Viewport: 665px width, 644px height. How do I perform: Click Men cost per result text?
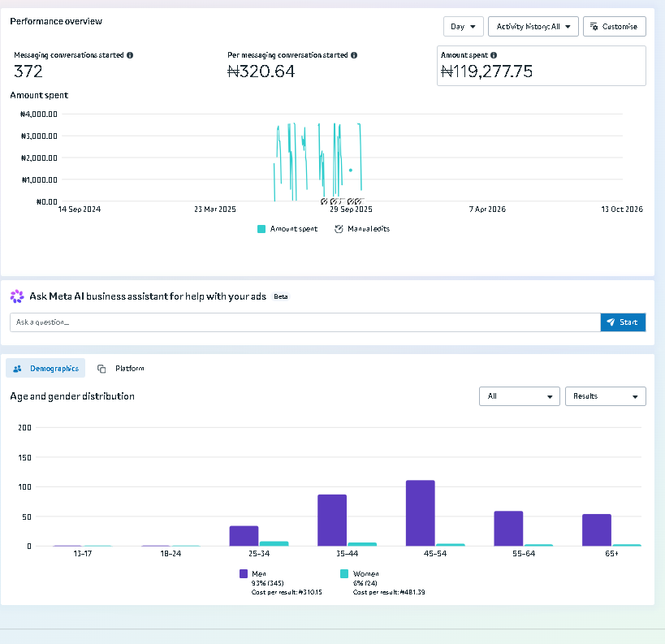pos(287,592)
